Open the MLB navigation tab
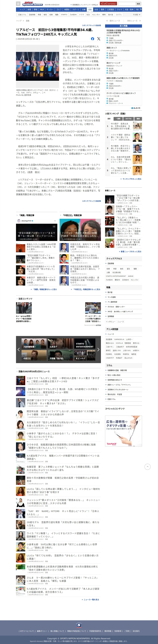158x644 pixels. (x=42, y=9)
